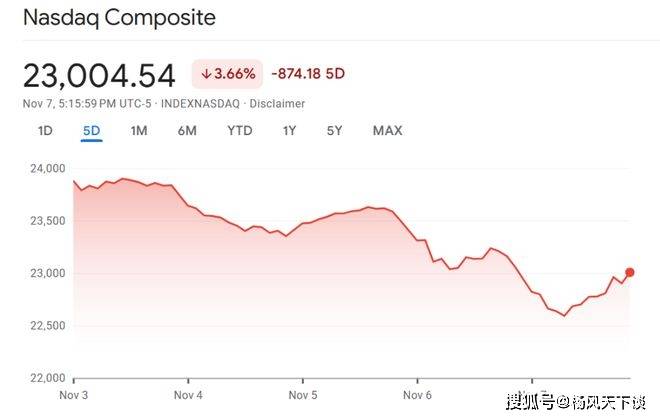Click the Nov 5 date axis label
Image resolution: width=660 pixels, height=419 pixels.
tap(302, 395)
